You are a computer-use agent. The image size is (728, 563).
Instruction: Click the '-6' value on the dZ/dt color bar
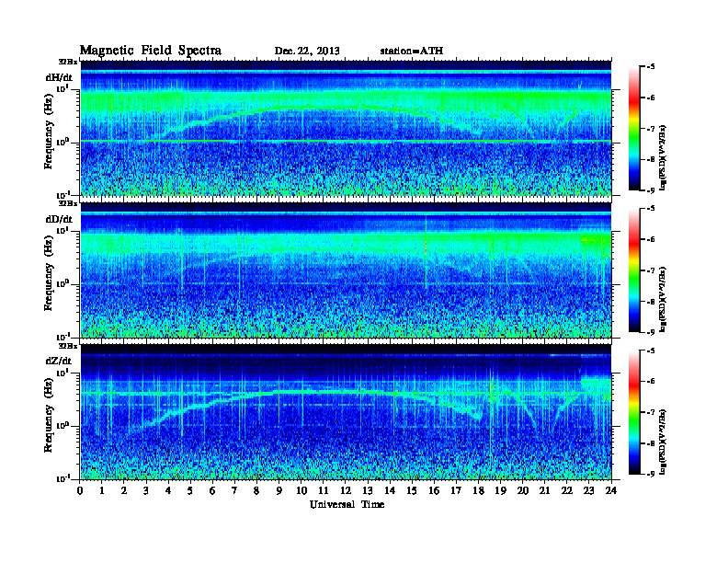(x=651, y=382)
